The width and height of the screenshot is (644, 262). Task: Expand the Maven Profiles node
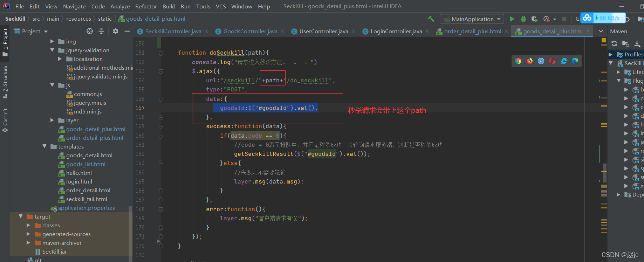point(611,54)
